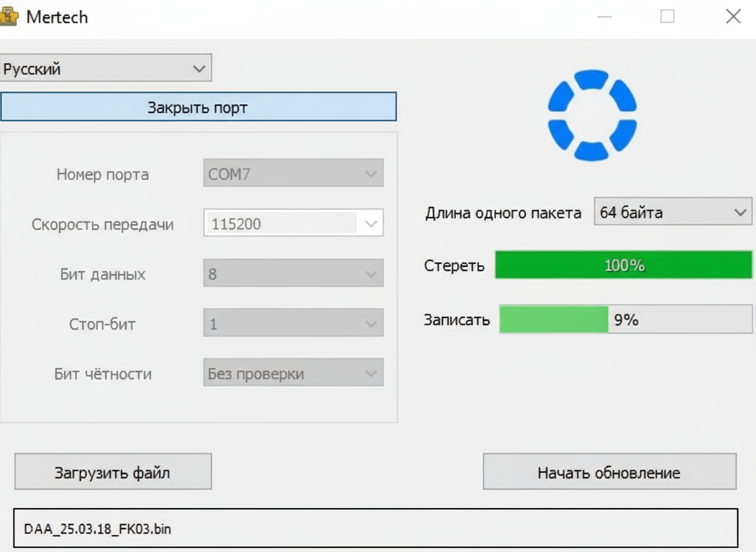The width and height of the screenshot is (756, 552).
Task: Open the Скорость передачи 115200 dropdown
Action: pyautogui.click(x=294, y=224)
